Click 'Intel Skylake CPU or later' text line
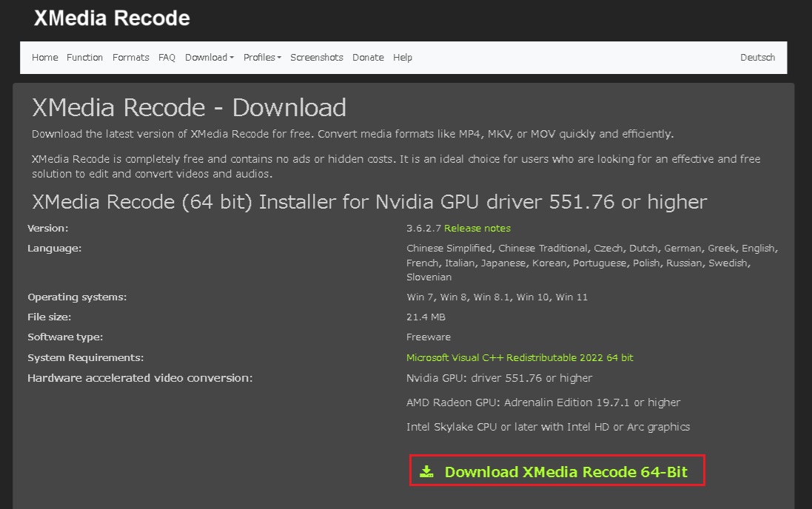This screenshot has width=812, height=509. point(548,427)
